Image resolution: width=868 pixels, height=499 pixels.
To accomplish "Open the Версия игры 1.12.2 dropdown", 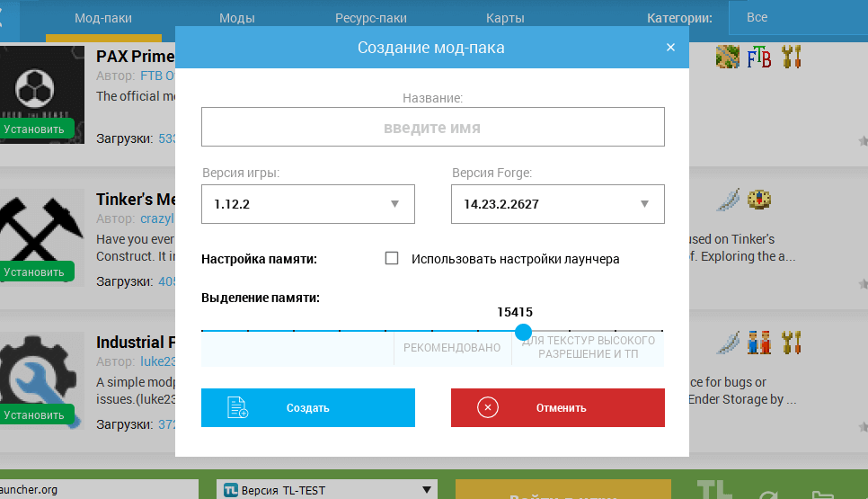I will pyautogui.click(x=308, y=204).
